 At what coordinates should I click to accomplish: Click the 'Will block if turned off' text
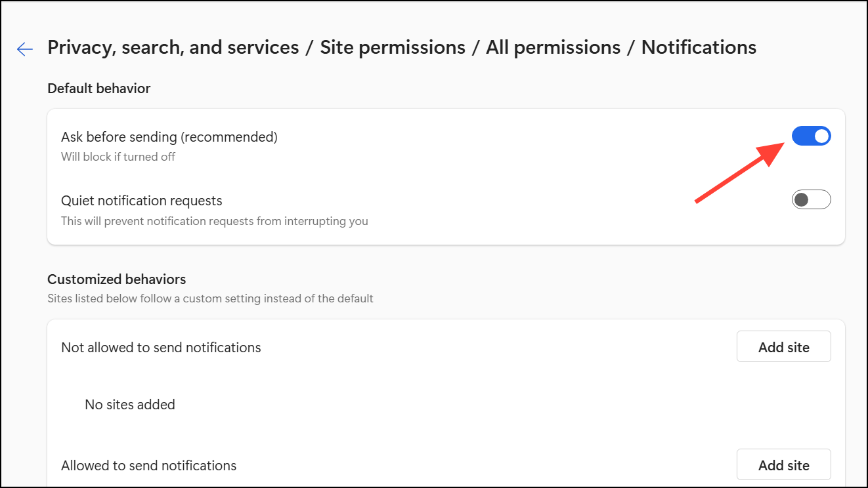pos(118,157)
